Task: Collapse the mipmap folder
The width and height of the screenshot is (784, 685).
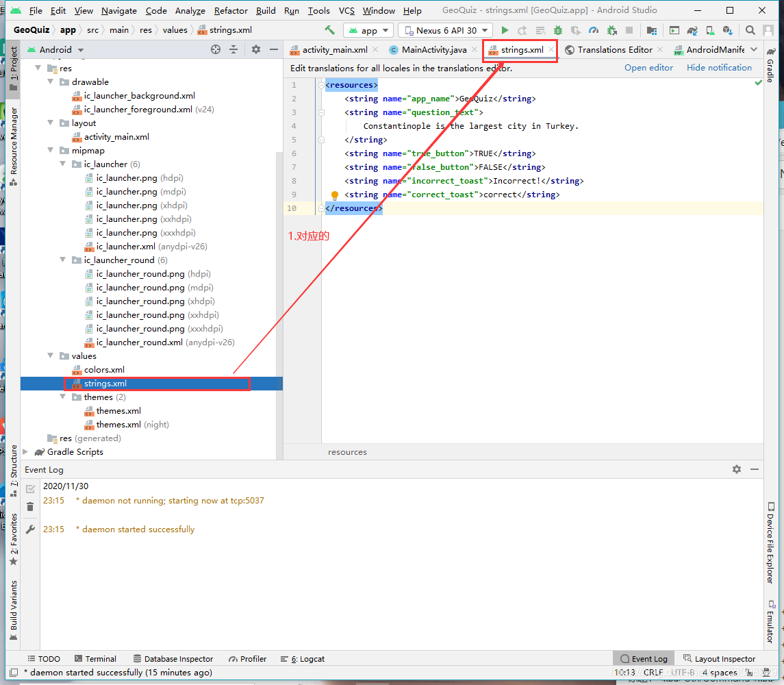Action: (51, 150)
